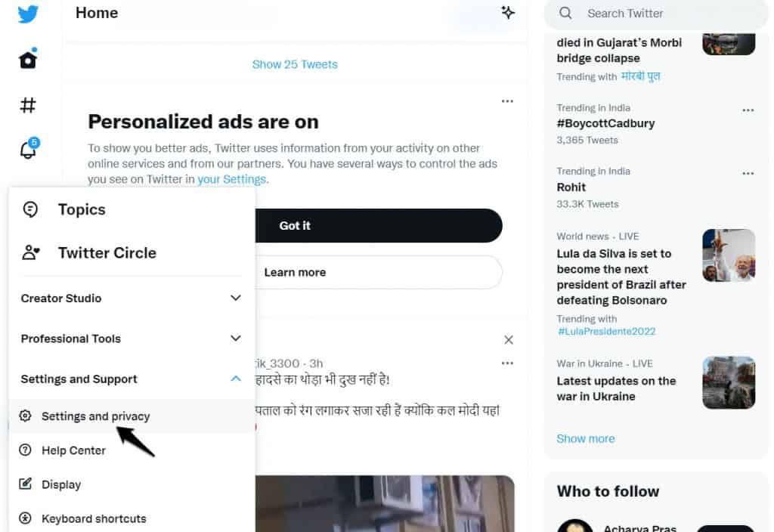The width and height of the screenshot is (774, 532).
Task: Close the tweet with the X button
Action: click(x=509, y=340)
